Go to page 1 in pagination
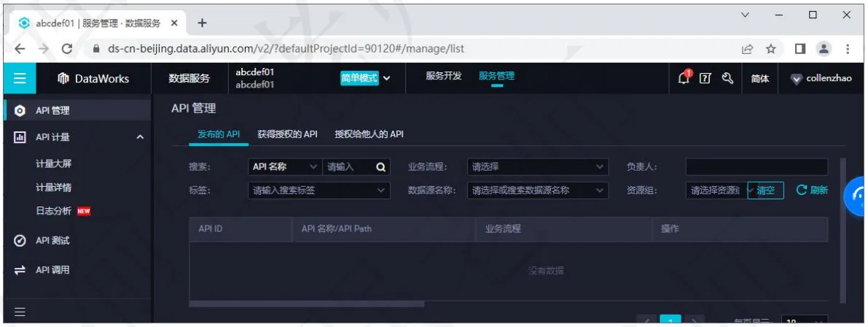The height and width of the screenshot is (327, 868). (670, 320)
